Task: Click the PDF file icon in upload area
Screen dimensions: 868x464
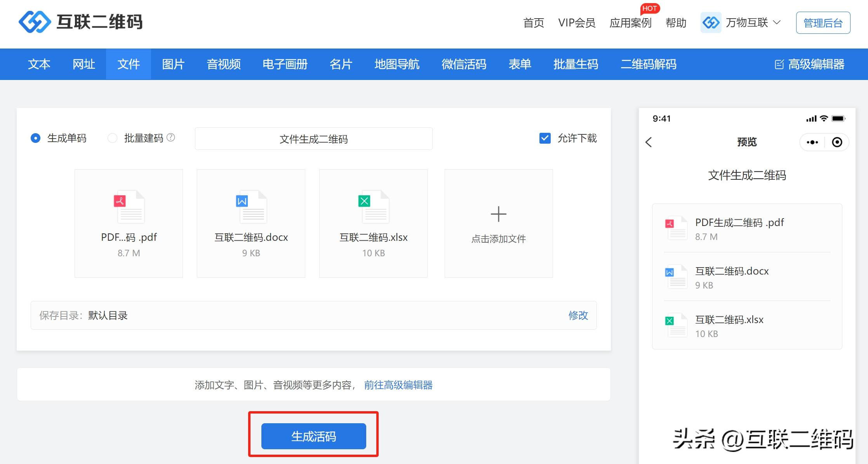Action: click(x=129, y=207)
